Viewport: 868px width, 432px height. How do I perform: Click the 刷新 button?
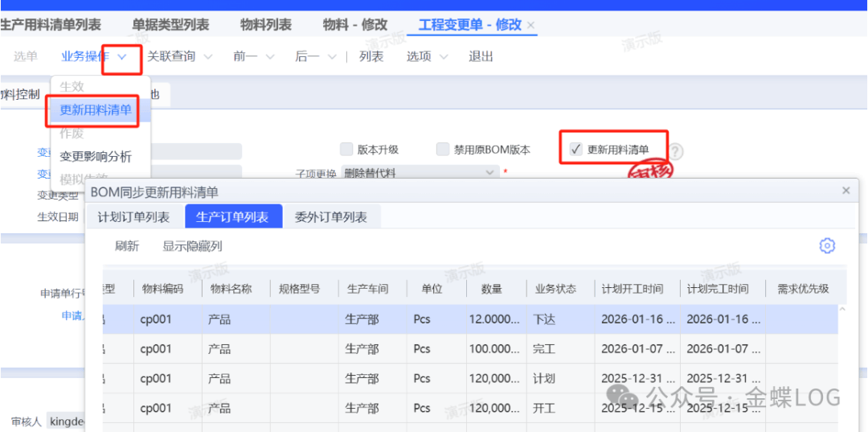pos(127,246)
